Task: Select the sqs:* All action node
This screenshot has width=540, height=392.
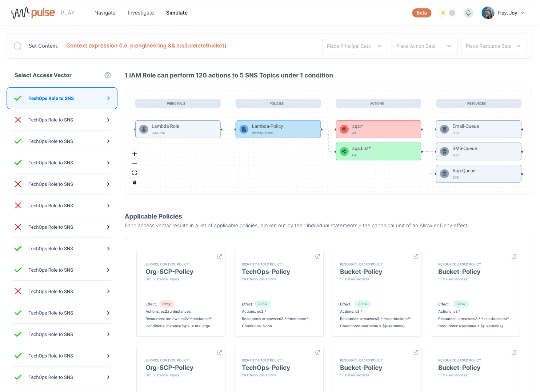Action: coord(379,129)
